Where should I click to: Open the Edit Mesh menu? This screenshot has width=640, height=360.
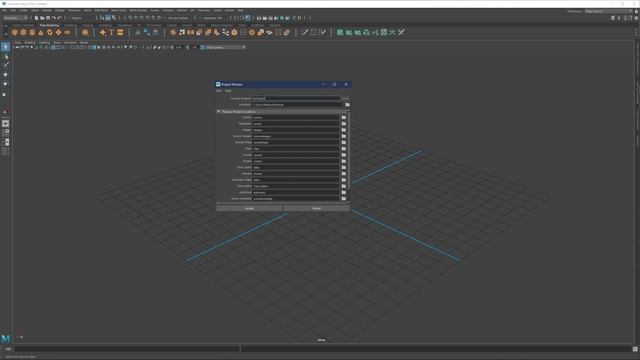101,10
